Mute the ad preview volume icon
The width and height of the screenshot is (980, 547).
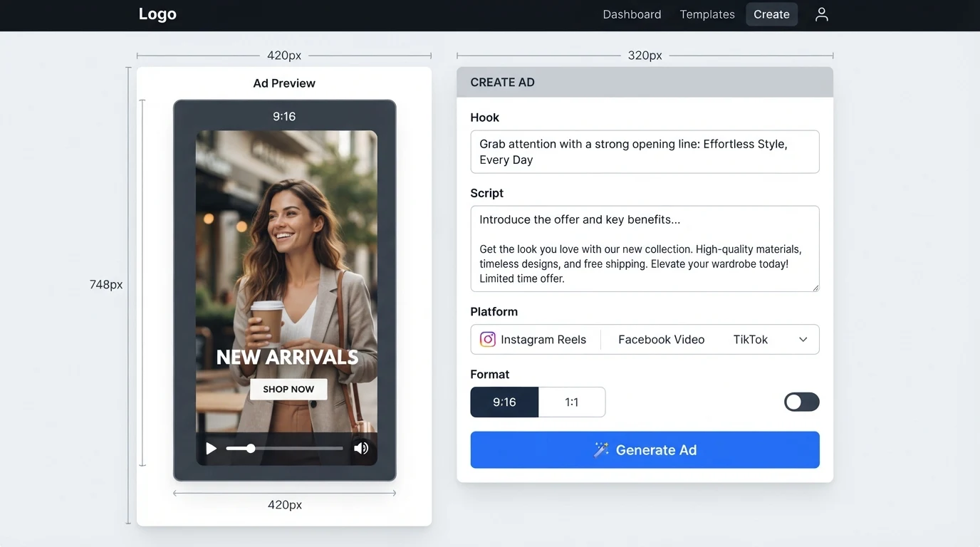[x=361, y=449]
